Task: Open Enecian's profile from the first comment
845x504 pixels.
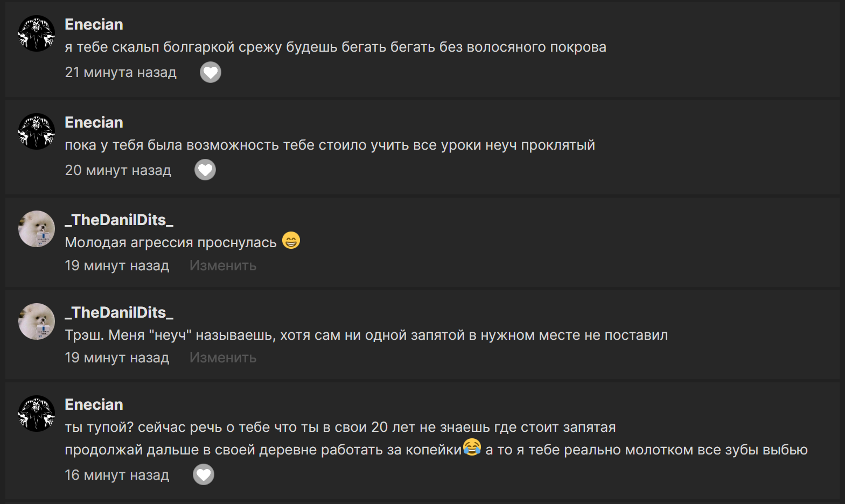Action: (x=94, y=24)
